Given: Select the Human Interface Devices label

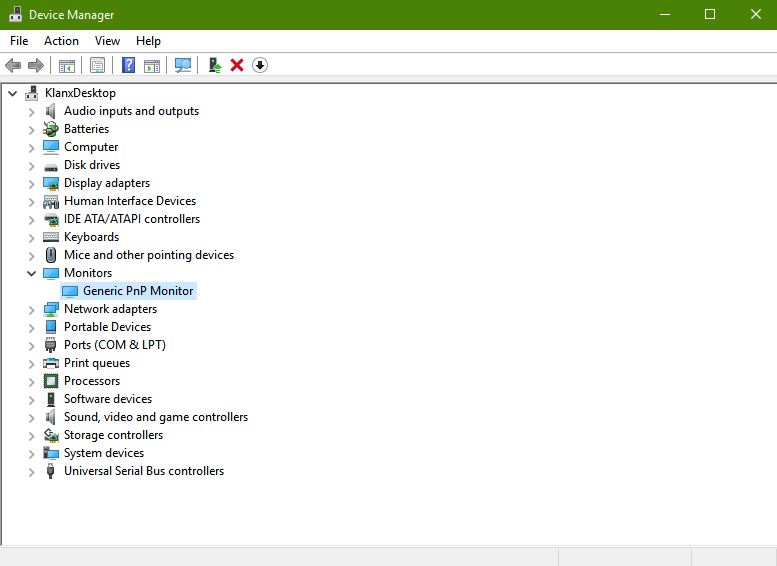Looking at the screenshot, I should click(130, 201).
